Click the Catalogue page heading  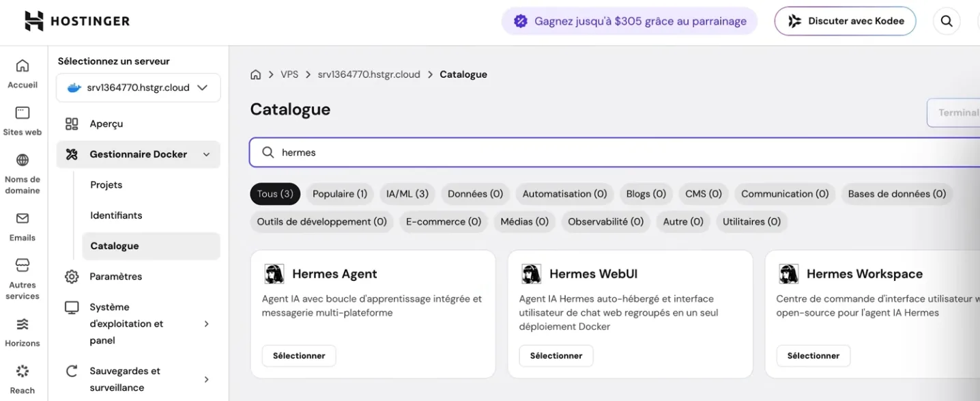pos(291,109)
